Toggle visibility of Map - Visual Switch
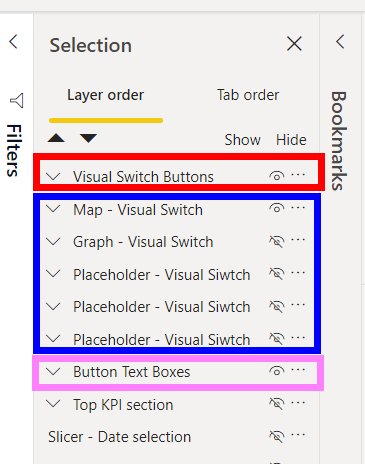The width and height of the screenshot is (365, 464). pyautogui.click(x=277, y=209)
